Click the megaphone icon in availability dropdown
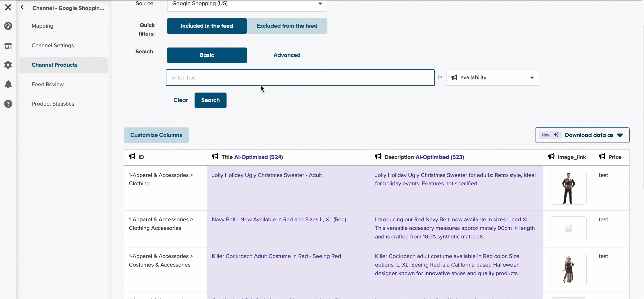The height and width of the screenshot is (299, 644). (x=454, y=77)
